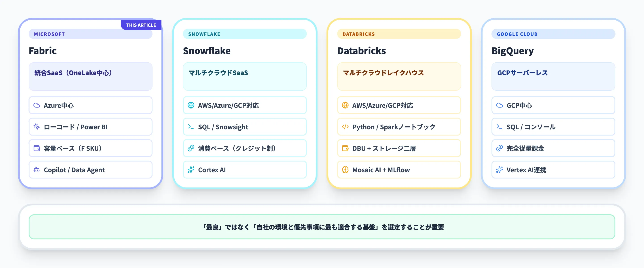Toggle the AWS/Azure/GCP対応 item under Databricks

(398, 105)
